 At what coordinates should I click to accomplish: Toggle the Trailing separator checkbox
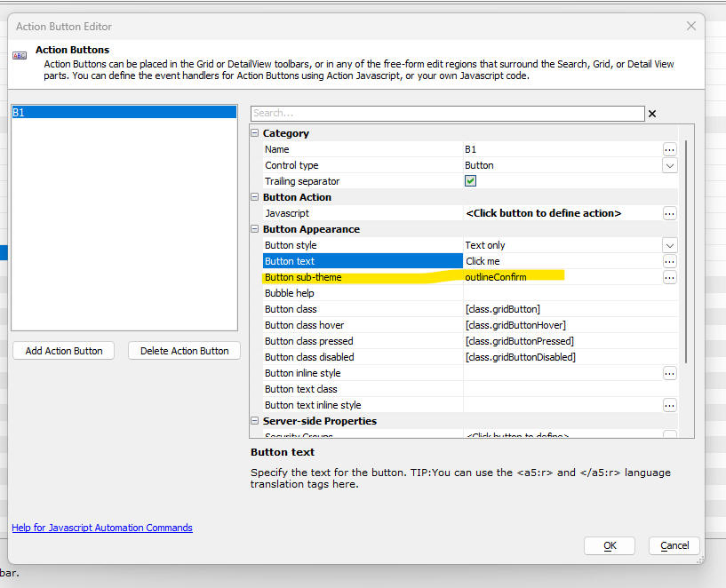pyautogui.click(x=470, y=181)
